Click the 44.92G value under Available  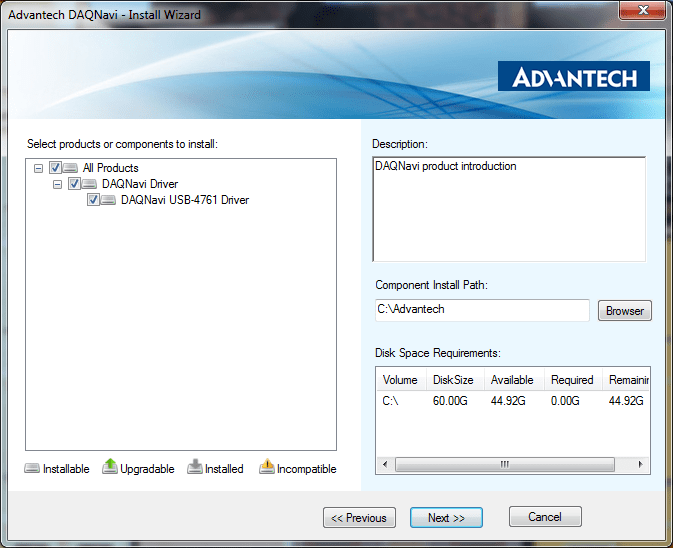pos(508,401)
